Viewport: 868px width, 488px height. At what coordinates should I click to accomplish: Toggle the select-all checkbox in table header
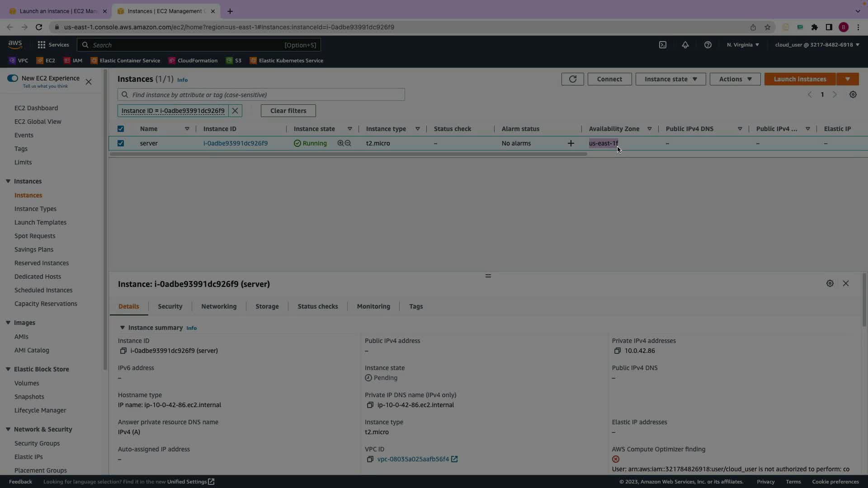point(121,129)
